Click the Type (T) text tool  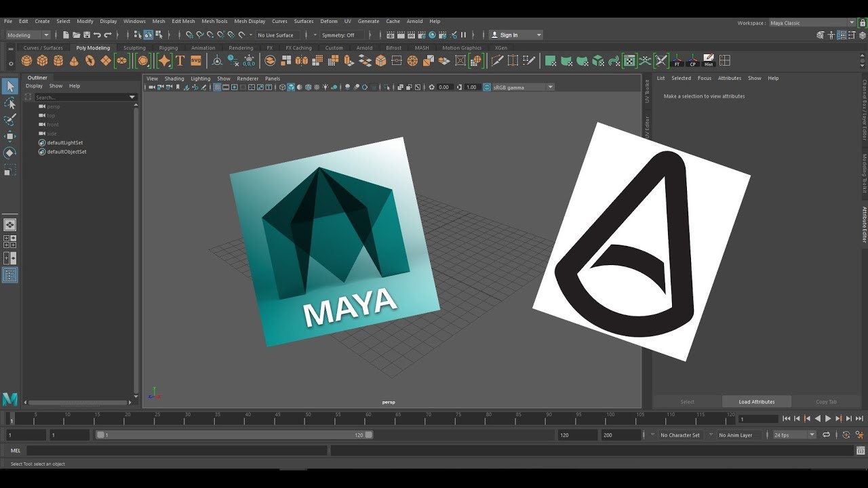pos(180,61)
